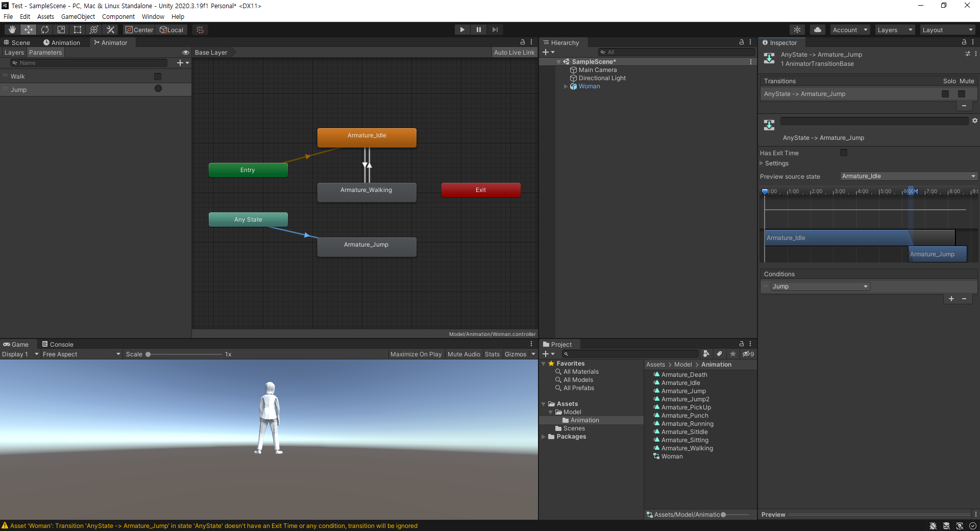Open the Layout dropdown
Viewport: 980px width, 531px height.
pos(948,30)
